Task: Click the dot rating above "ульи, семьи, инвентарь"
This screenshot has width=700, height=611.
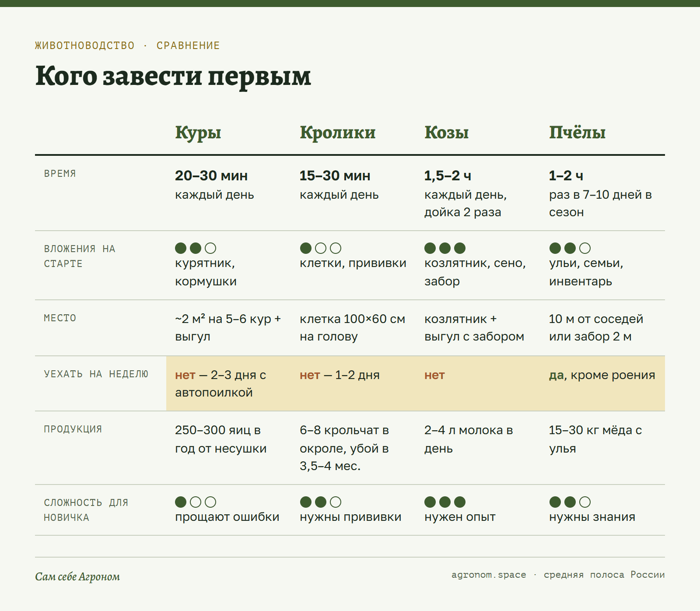Action: [x=570, y=248]
